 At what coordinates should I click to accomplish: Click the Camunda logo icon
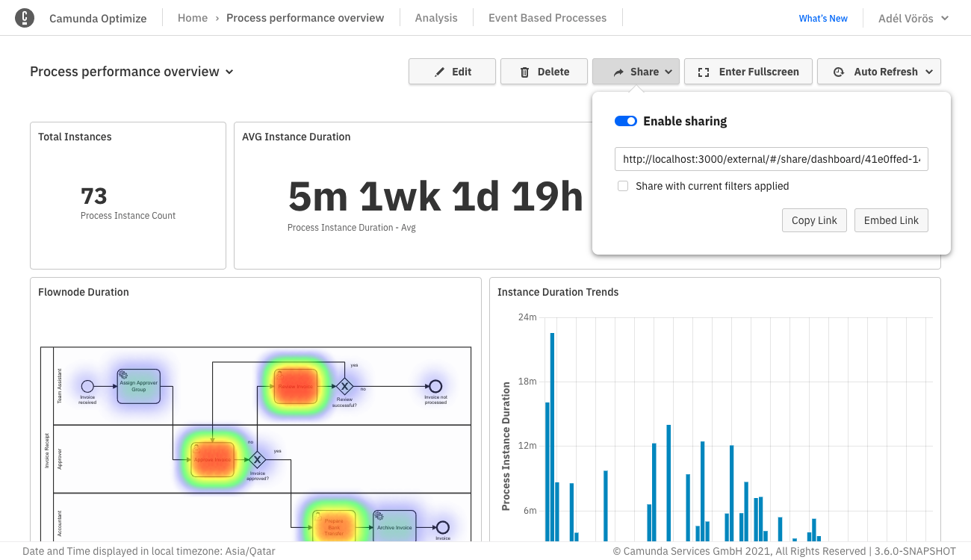click(25, 18)
